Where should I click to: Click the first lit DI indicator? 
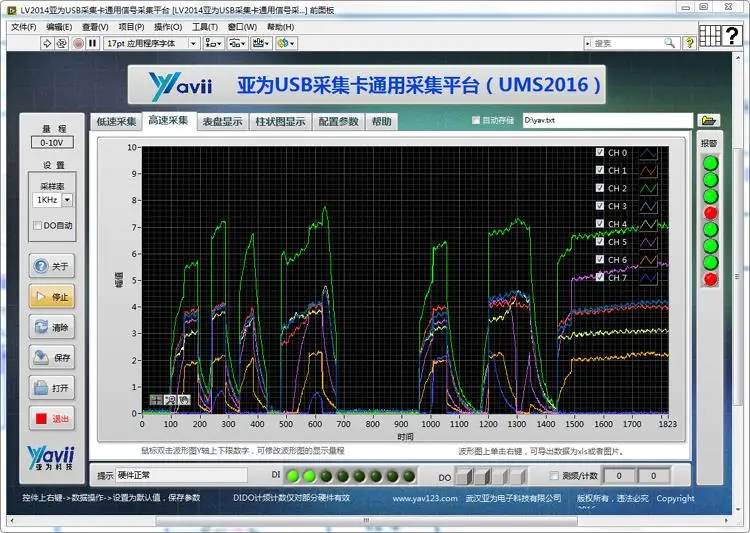tap(293, 476)
